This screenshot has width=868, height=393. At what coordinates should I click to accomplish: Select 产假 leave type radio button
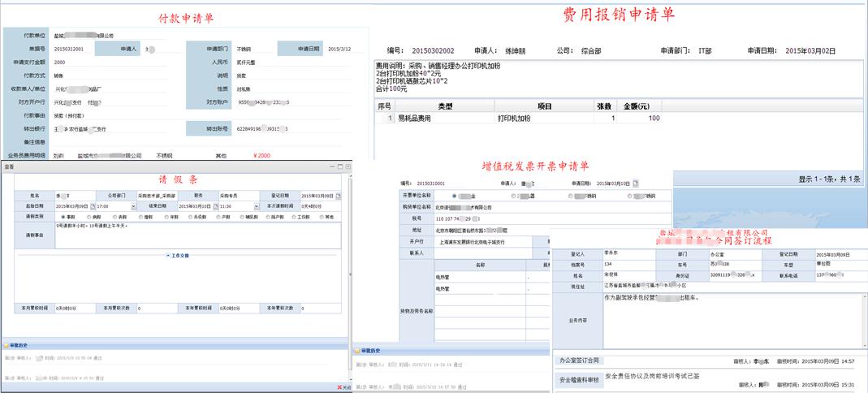(218, 217)
